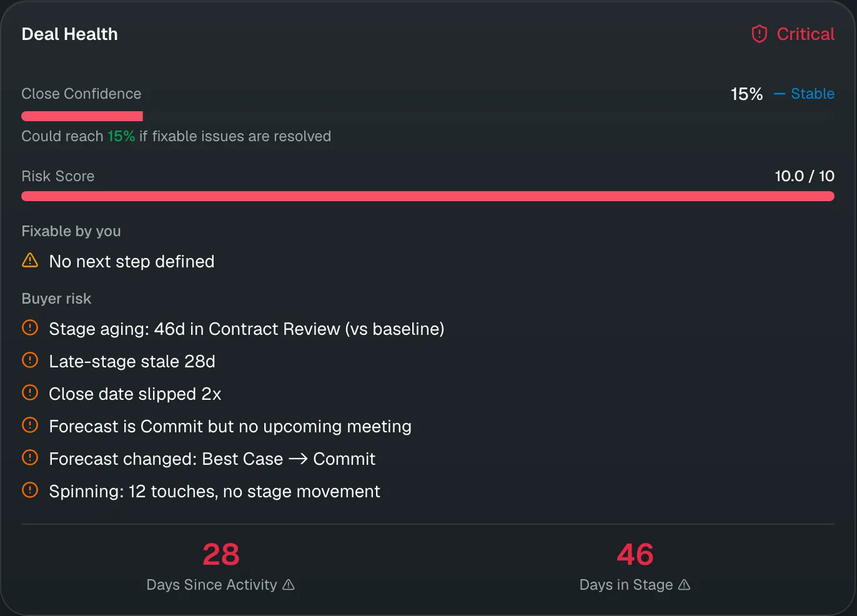The height and width of the screenshot is (616, 857).
Task: Click the warning triangle beside No next step defined
Action: [x=30, y=260]
